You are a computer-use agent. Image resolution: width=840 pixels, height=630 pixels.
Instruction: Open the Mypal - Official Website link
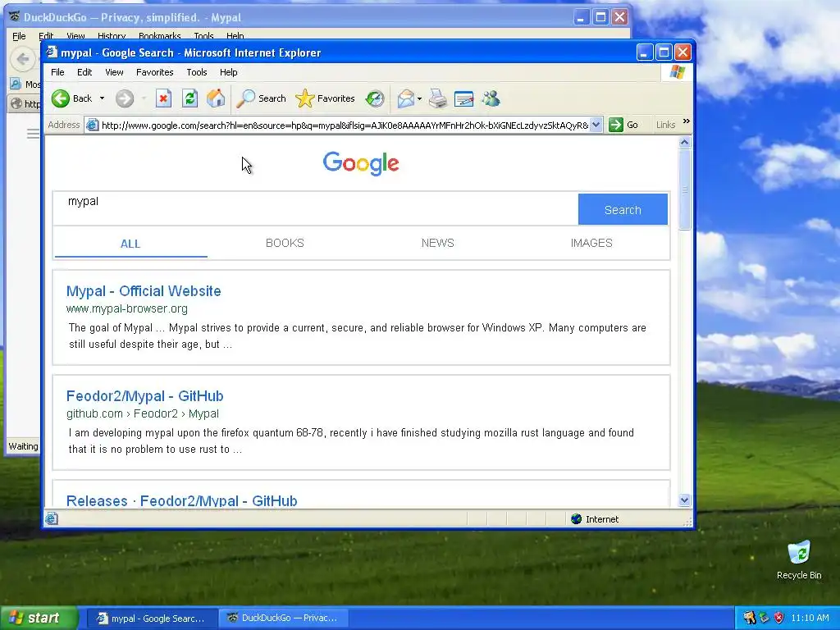pos(144,291)
